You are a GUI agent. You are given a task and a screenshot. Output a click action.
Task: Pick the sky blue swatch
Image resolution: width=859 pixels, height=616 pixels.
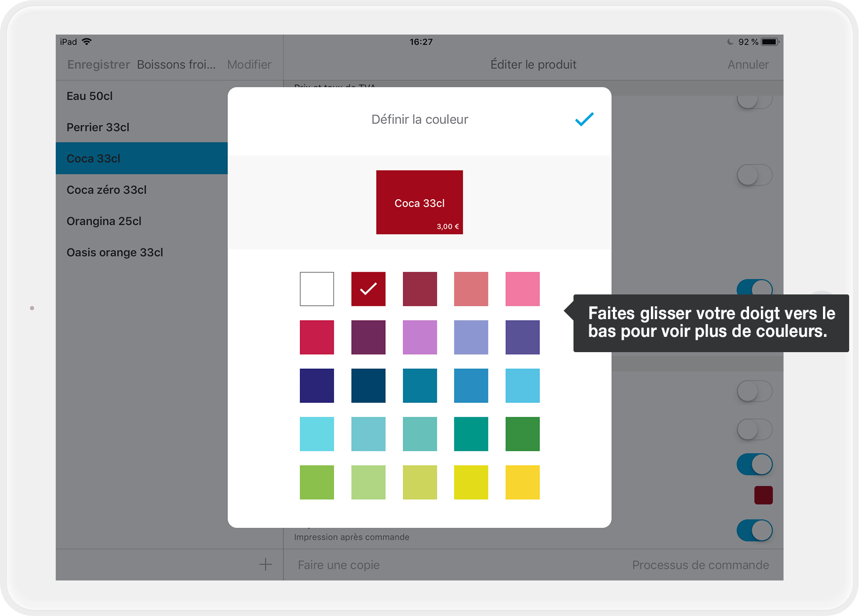coord(523,386)
